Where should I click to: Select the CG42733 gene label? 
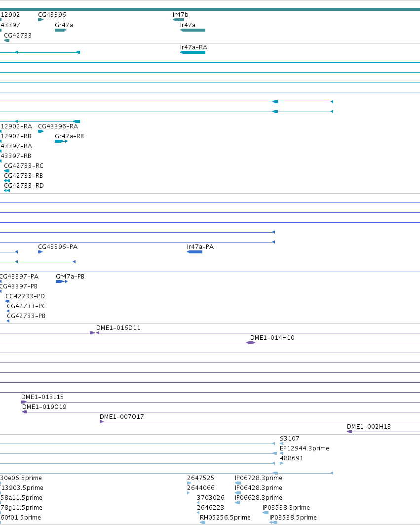click(x=18, y=36)
